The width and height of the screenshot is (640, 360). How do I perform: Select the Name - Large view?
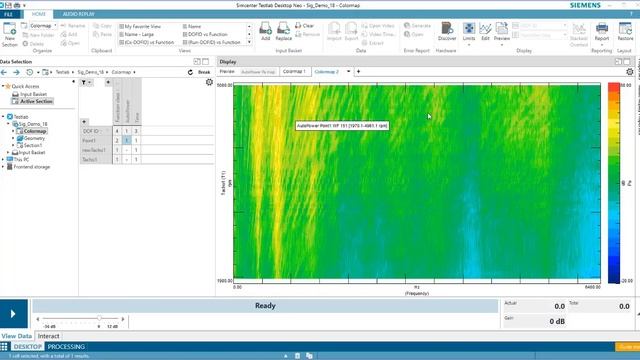pyautogui.click(x=136, y=34)
